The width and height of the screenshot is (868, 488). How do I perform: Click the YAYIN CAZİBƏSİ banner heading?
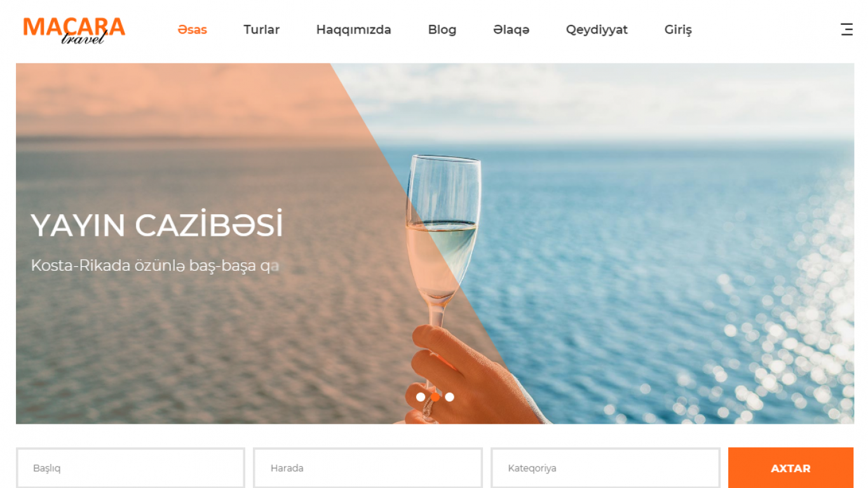click(x=157, y=226)
